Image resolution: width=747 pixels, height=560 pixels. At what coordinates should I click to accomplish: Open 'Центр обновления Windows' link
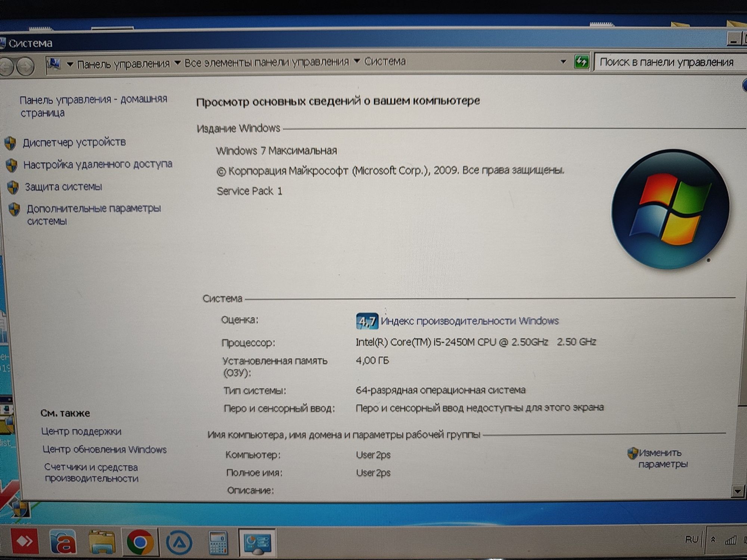pyautogui.click(x=105, y=449)
